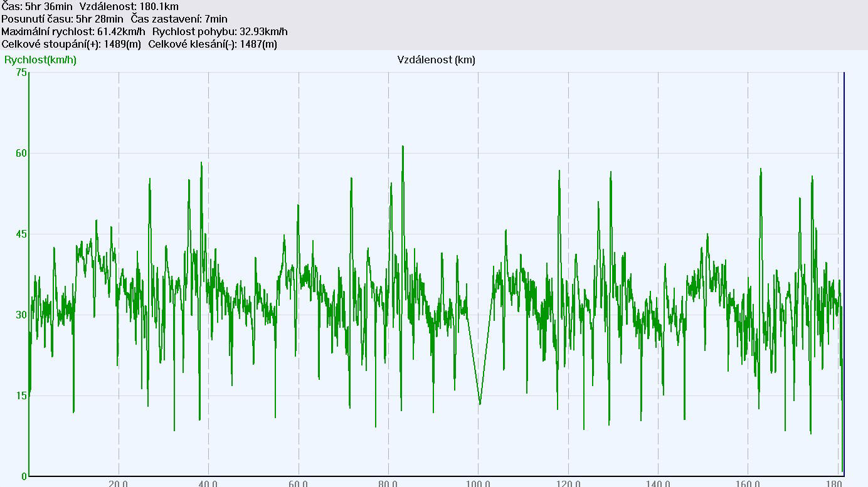The width and height of the screenshot is (868, 487).
Task: Click the 80.0 distance axis tick label
Action: pyautogui.click(x=388, y=483)
